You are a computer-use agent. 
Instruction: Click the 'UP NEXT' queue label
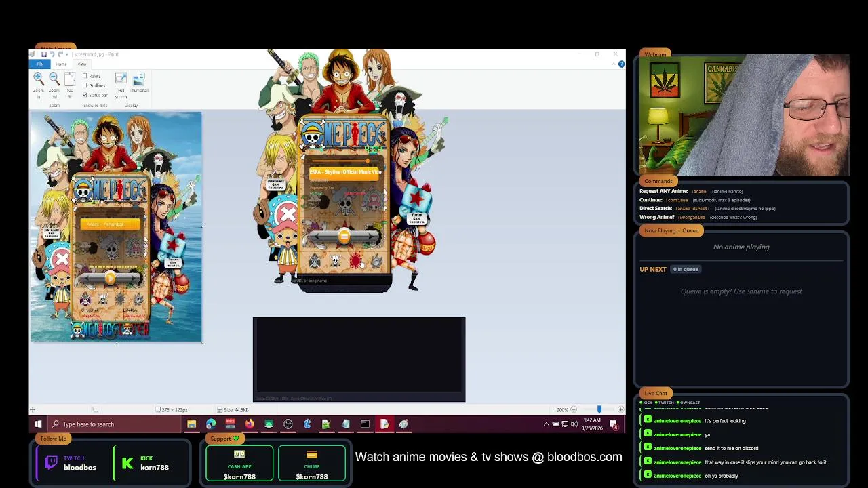[x=653, y=270]
